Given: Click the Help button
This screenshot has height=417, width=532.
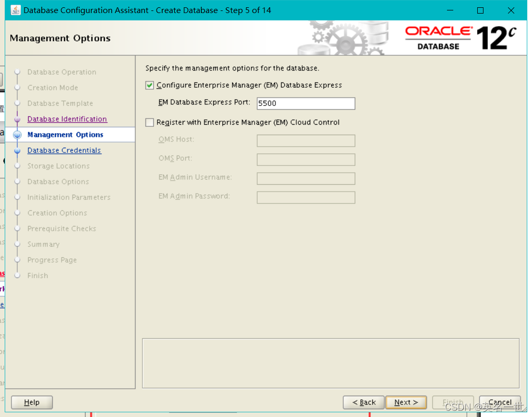Looking at the screenshot, I should tap(32, 402).
